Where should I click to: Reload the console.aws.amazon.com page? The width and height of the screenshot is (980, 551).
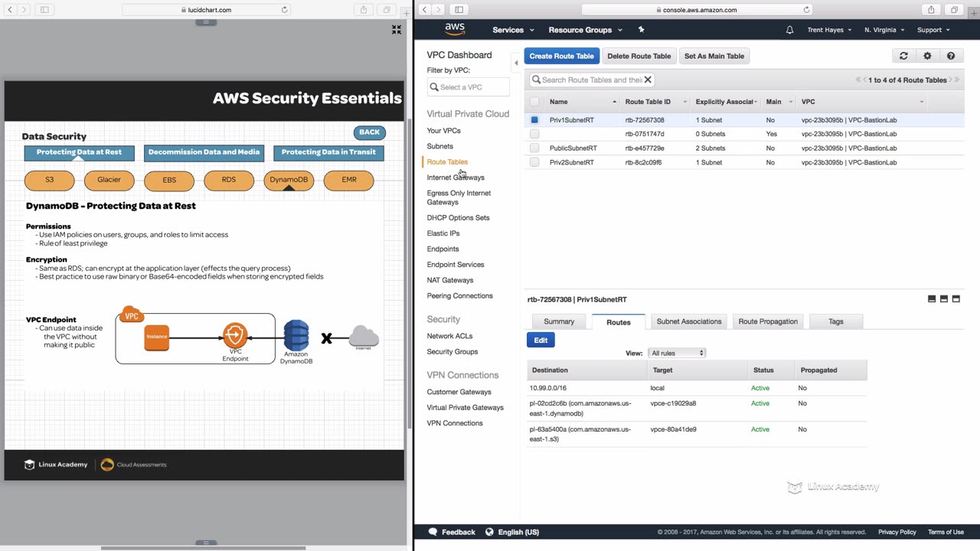click(x=806, y=10)
